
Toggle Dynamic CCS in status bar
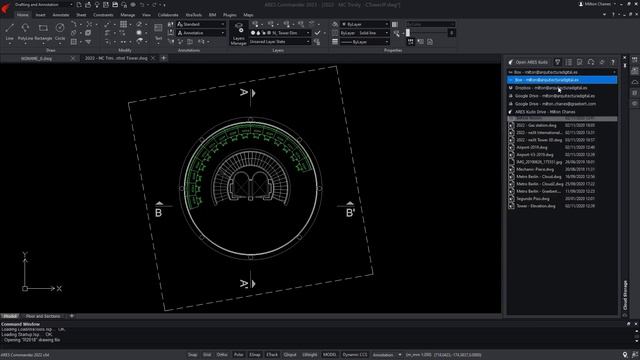[x=355, y=355]
